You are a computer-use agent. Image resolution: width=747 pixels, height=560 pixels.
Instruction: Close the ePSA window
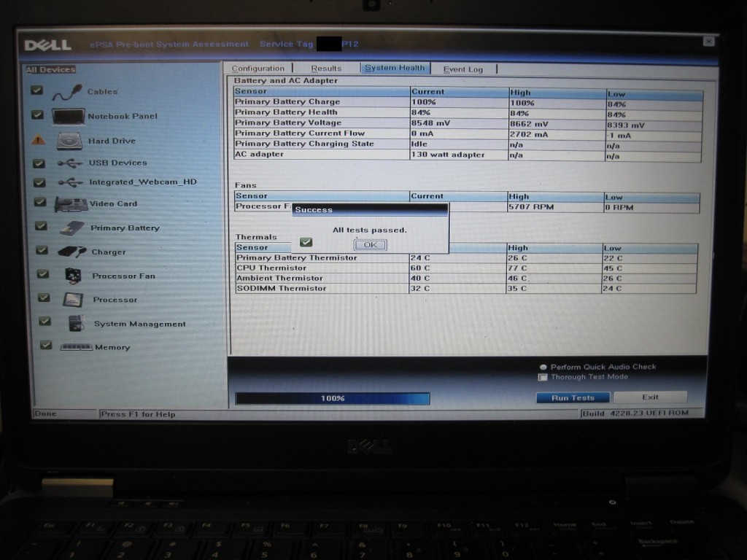tap(708, 42)
